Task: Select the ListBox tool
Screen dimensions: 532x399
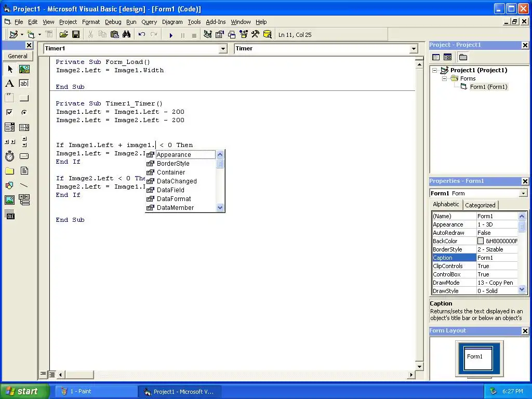Action: click(24, 127)
